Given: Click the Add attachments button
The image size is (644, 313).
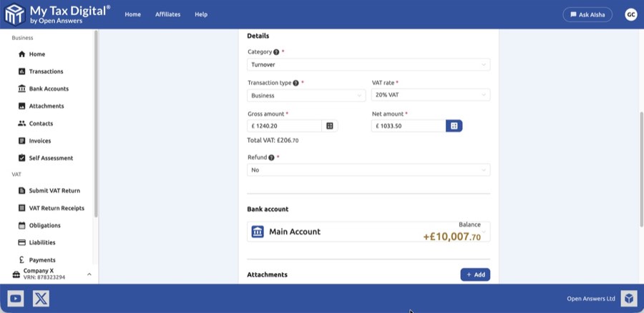Looking at the screenshot, I should pos(475,274).
